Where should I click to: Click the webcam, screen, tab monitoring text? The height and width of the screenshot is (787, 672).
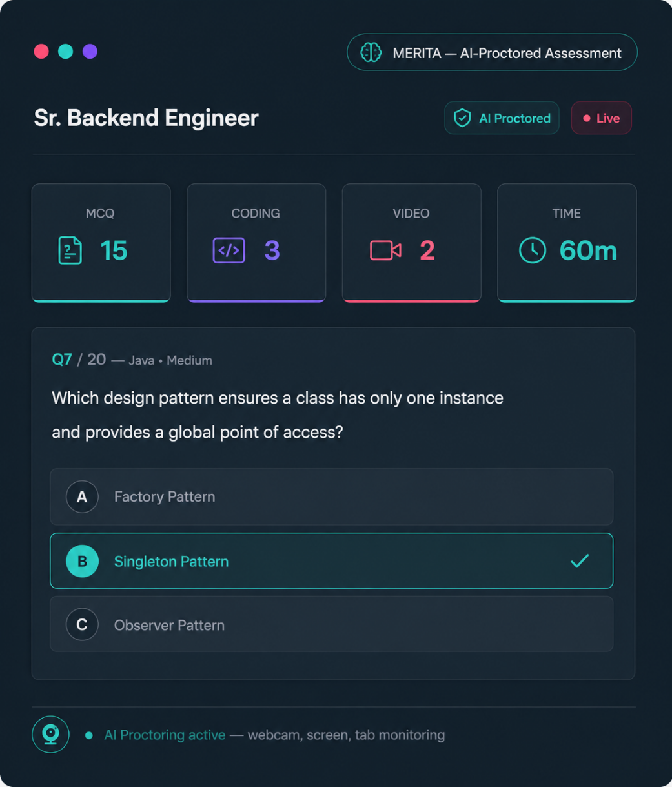coord(346,735)
